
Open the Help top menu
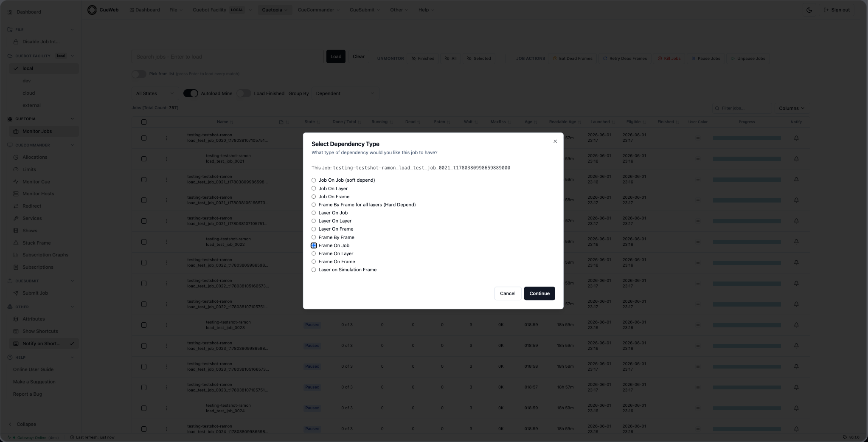426,10
